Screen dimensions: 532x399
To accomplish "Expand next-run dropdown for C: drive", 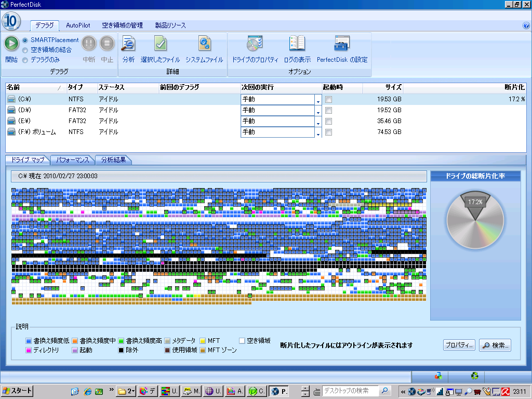I will pos(318,99).
